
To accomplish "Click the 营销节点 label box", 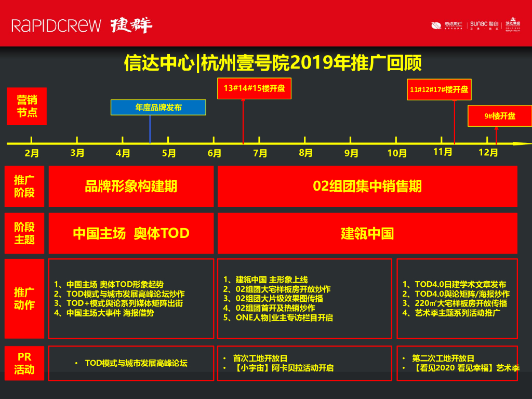I will [27, 106].
